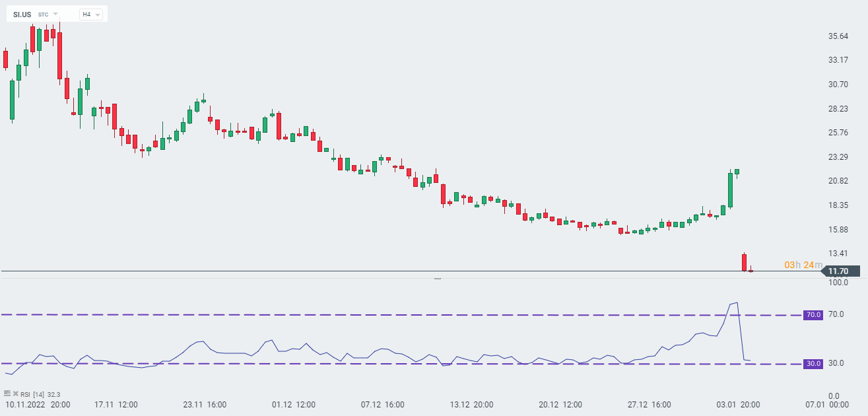
Task: Click the RSI 100.0 scale label
Action: pyautogui.click(x=838, y=283)
